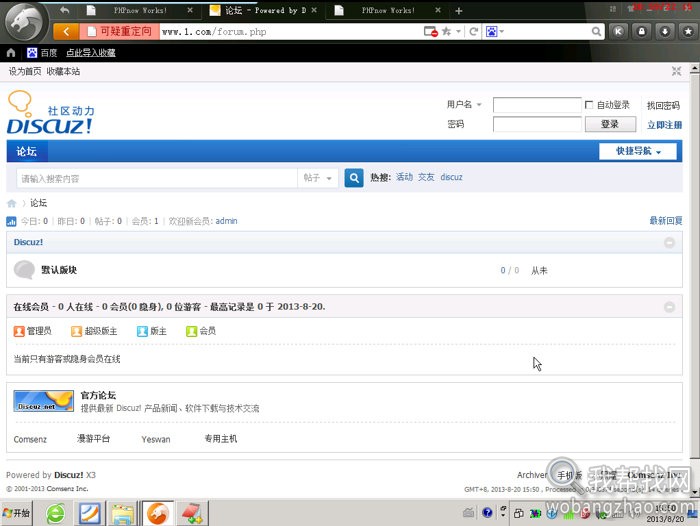Click the breadcrumb home icon

coord(12,204)
